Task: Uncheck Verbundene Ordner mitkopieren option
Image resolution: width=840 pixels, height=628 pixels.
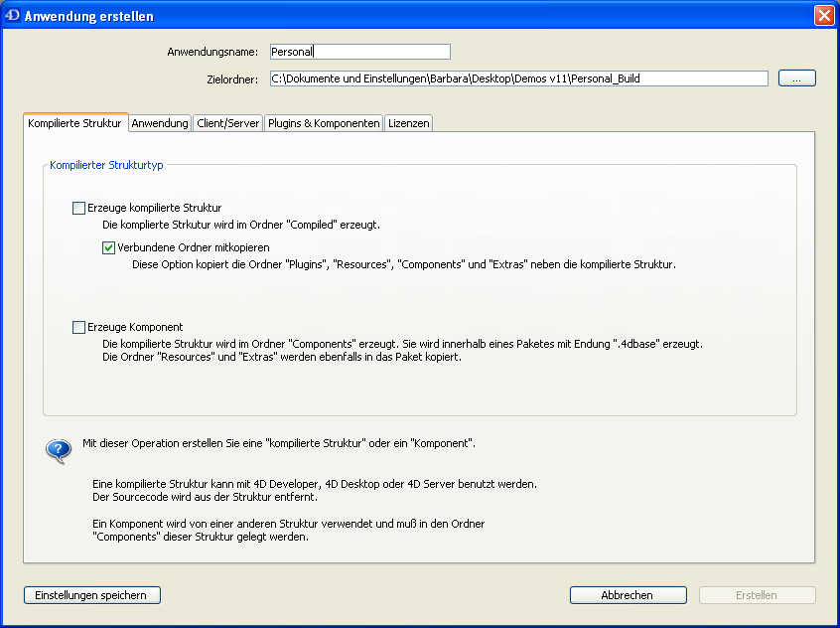Action: click(x=109, y=247)
